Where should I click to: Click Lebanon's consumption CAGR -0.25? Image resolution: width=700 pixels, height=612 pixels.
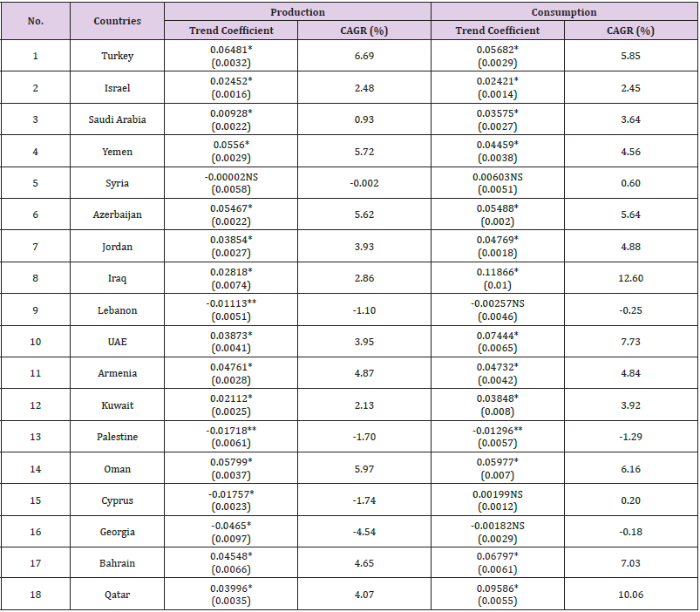point(630,310)
